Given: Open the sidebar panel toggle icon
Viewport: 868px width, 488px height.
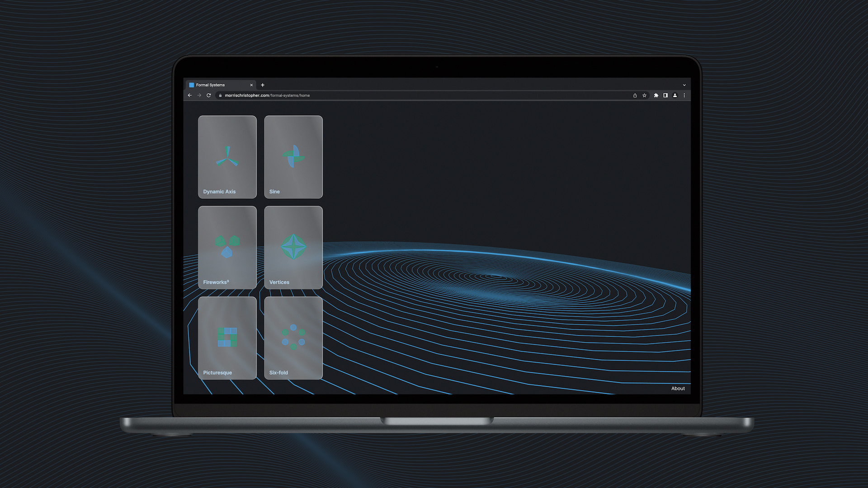Looking at the screenshot, I should [665, 95].
